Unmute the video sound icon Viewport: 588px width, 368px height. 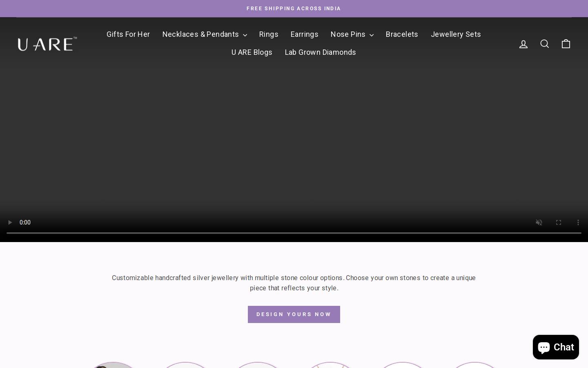coord(539,222)
